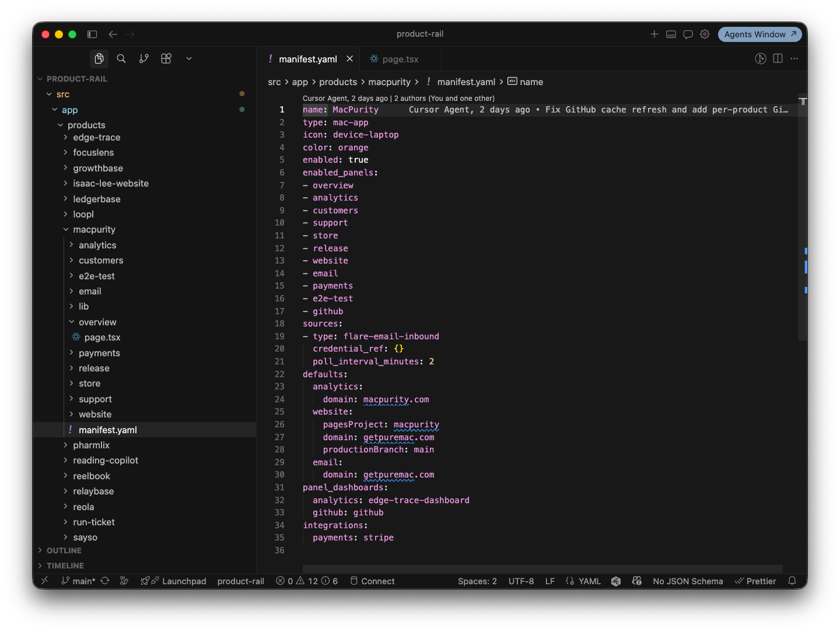The image size is (840, 632).
Task: Click the Connect status item
Action: tap(372, 581)
